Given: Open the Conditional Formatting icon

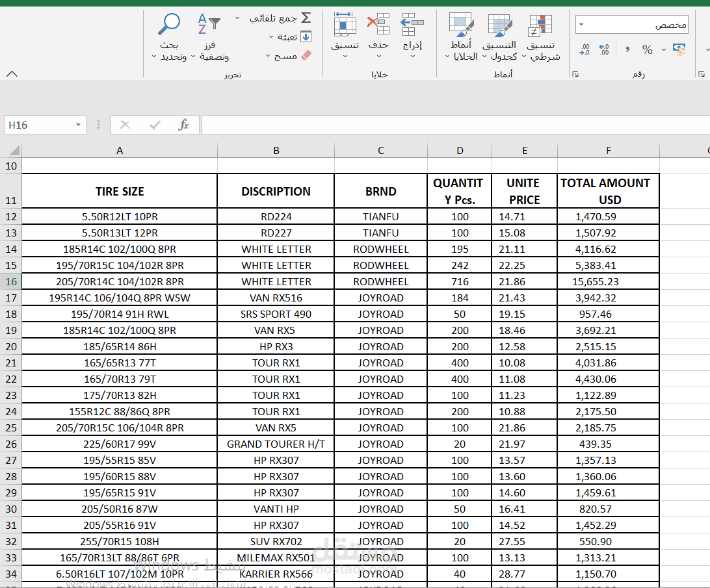Looking at the screenshot, I should [540, 25].
